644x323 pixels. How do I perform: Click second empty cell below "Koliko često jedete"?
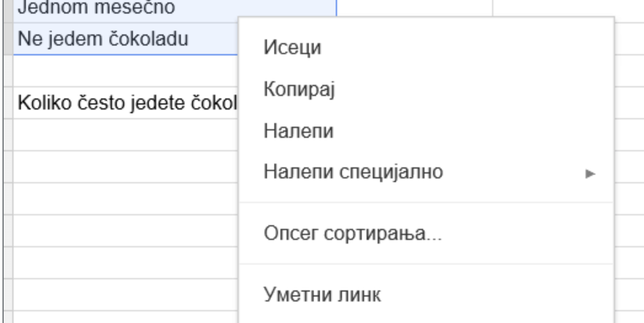tap(123, 166)
